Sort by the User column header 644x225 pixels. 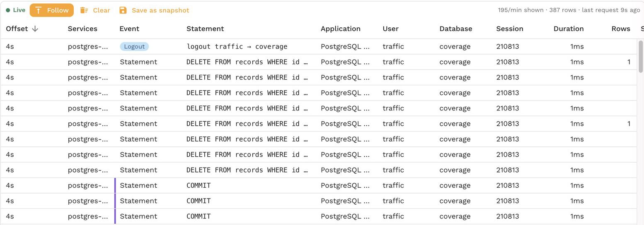coord(390,29)
